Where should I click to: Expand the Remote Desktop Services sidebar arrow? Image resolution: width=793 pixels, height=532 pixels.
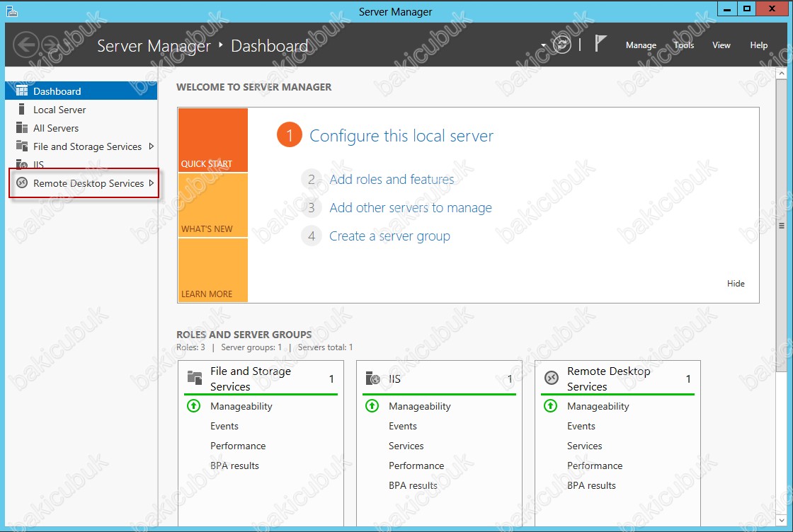pos(152,183)
